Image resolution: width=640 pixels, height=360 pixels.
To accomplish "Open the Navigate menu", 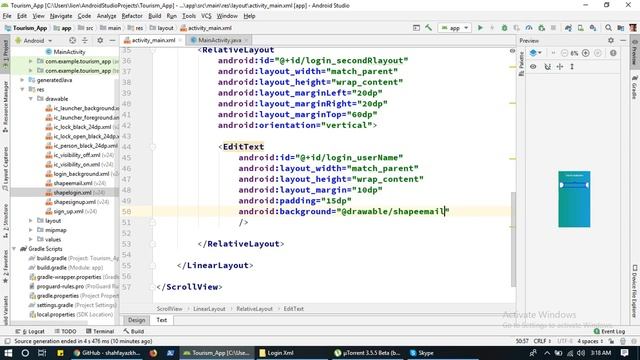I will (61, 16).
